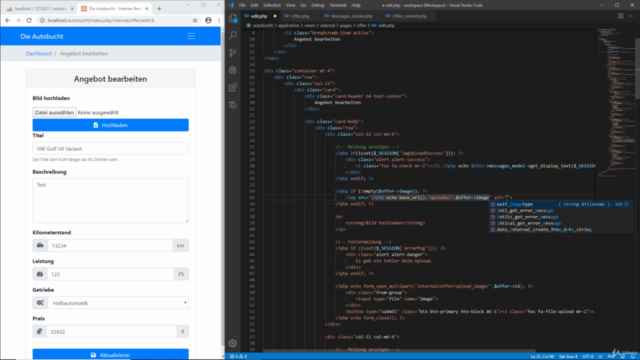Select date_interval_create_from_date_string suggestion

[561, 229]
